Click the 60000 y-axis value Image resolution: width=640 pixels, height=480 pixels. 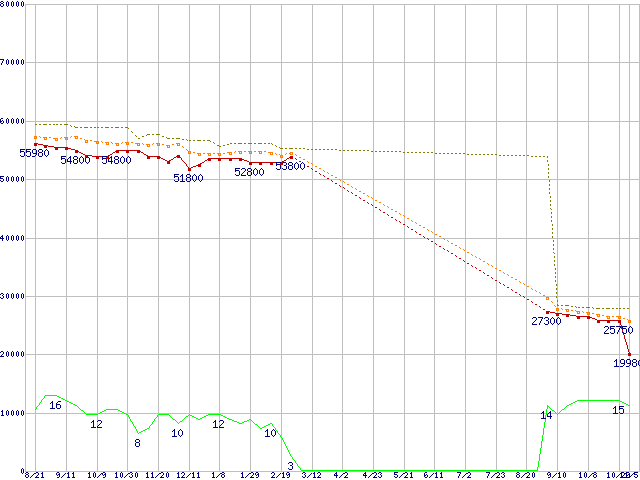[x=13, y=121]
